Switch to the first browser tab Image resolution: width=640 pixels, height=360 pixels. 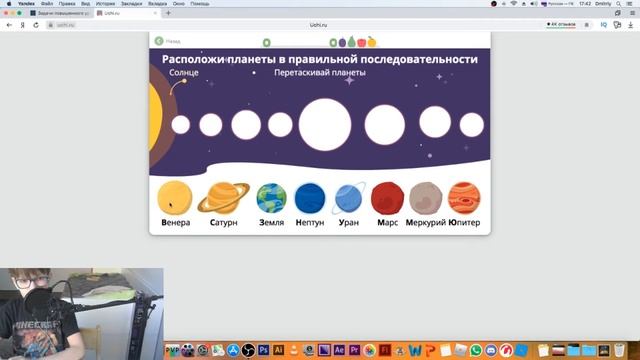click(x=59, y=13)
